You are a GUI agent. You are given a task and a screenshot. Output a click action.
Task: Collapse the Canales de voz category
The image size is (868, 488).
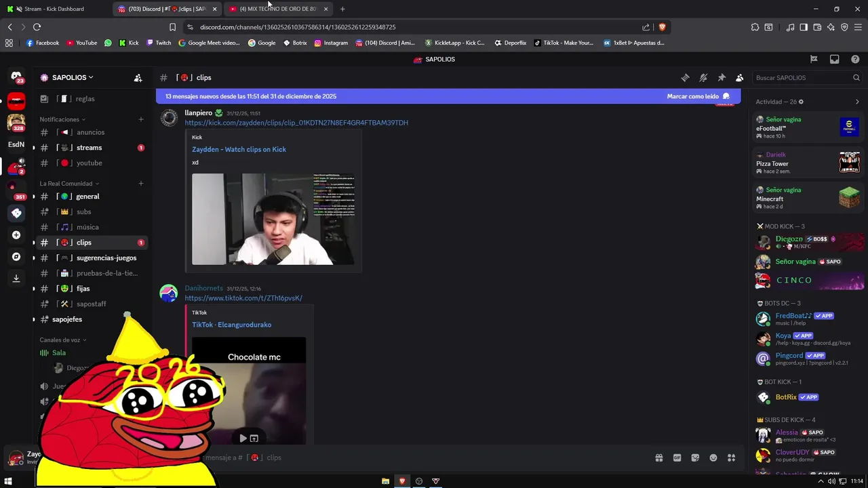pos(62,340)
